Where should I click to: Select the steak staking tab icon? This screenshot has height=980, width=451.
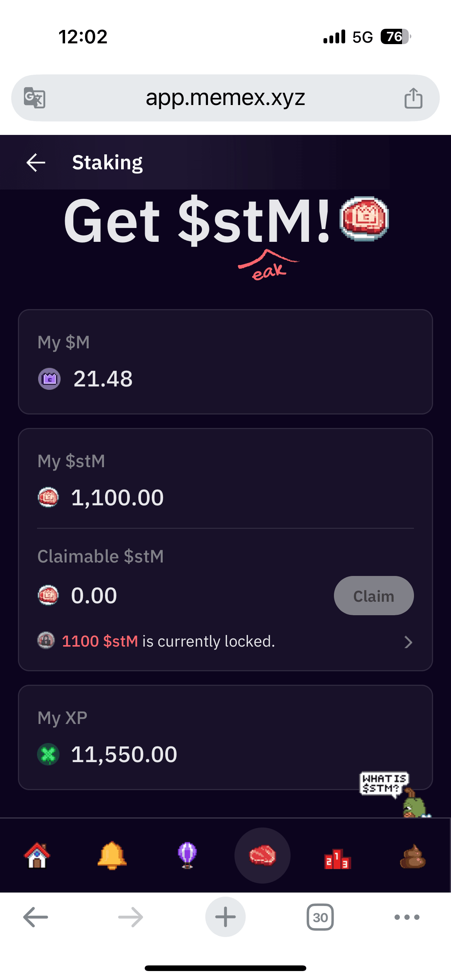coord(262,856)
